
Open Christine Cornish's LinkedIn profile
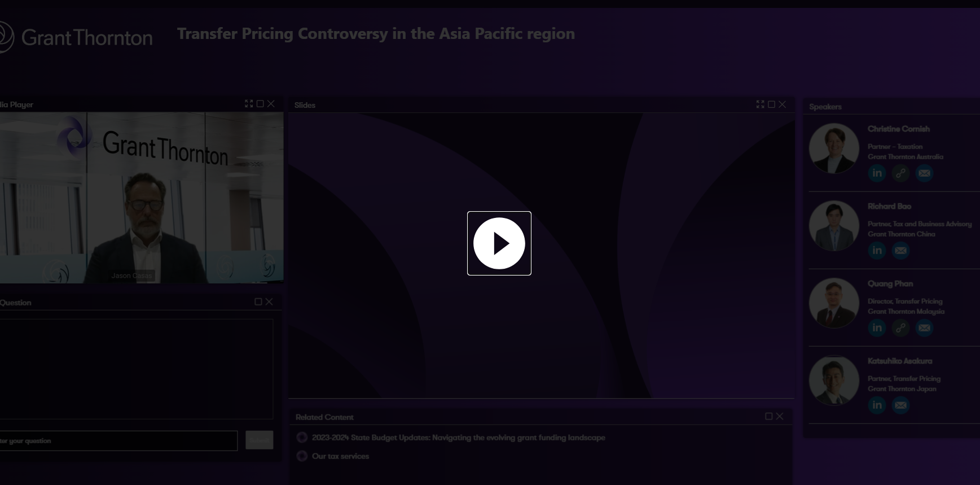coord(877,173)
